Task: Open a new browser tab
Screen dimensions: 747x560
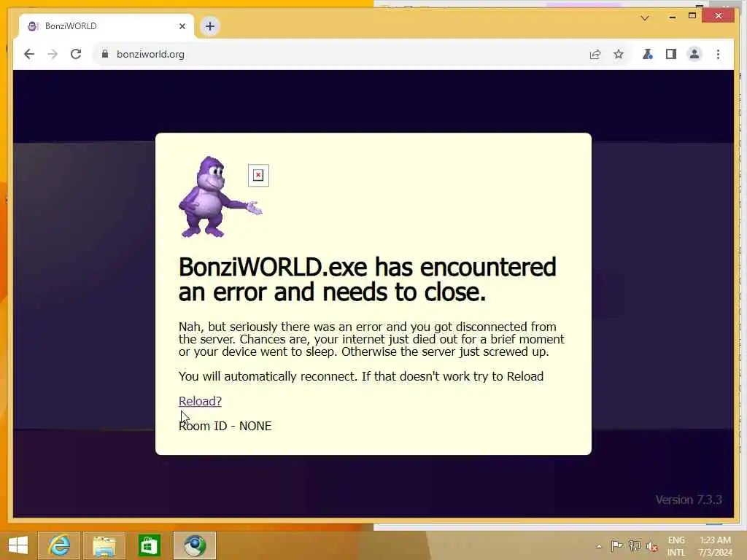Action: pos(209,26)
